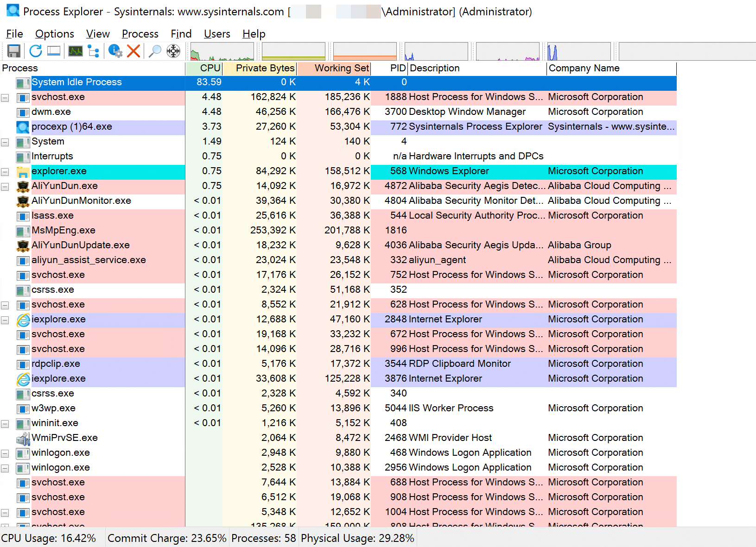Image resolution: width=756 pixels, height=547 pixels.
Task: Click the red X Kill Process icon
Action: pyautogui.click(x=133, y=51)
